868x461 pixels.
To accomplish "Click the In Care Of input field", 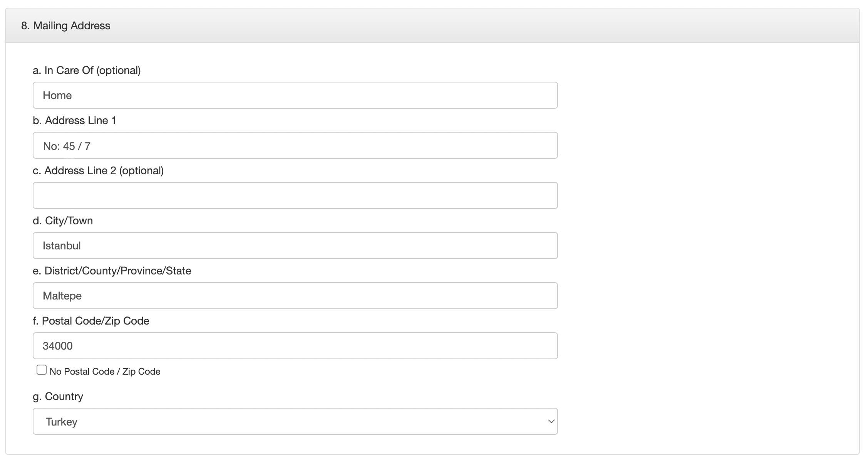I will point(295,95).
